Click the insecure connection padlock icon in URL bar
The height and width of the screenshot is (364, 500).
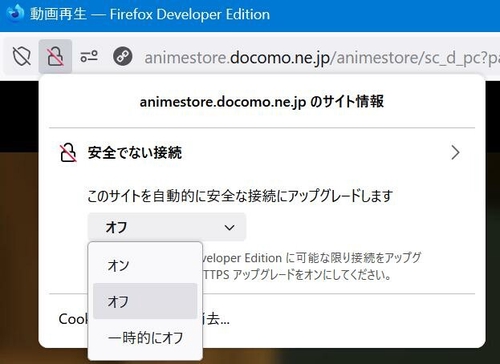click(x=55, y=56)
